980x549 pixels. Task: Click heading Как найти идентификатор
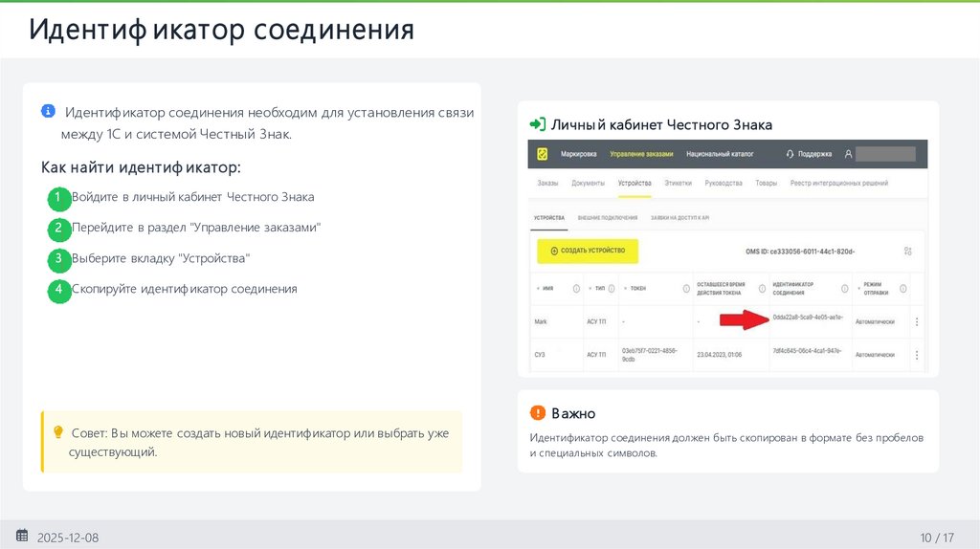(141, 167)
